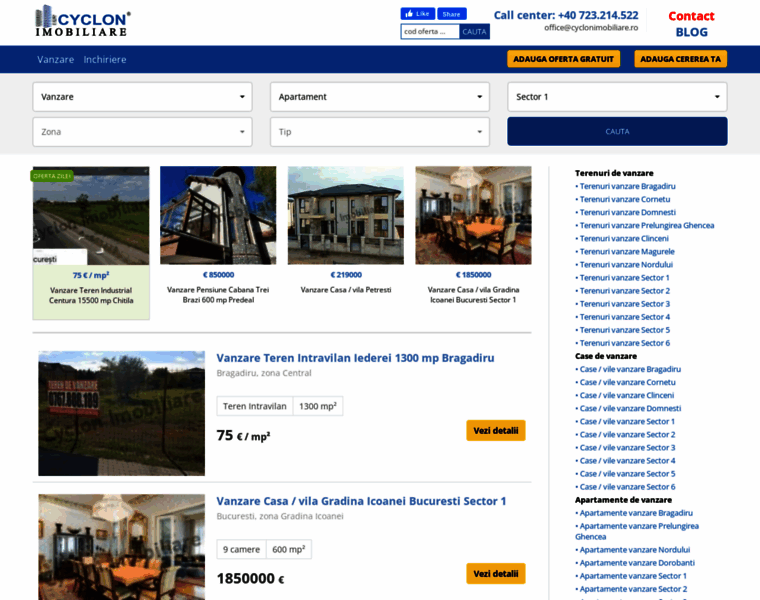The width and height of the screenshot is (760, 600).
Task: Open the BLOG link
Action: [x=692, y=32]
